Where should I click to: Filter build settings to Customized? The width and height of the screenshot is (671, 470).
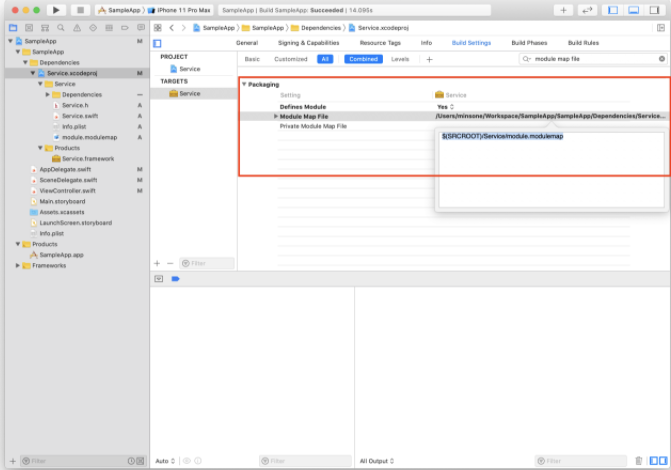click(291, 59)
